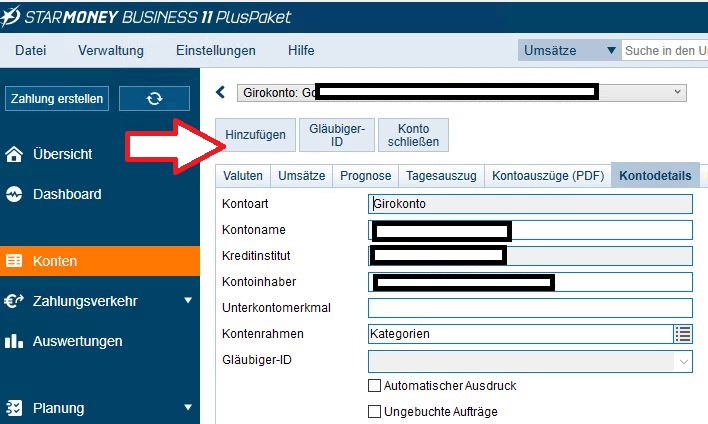Click the refresh sync icon button
The height and width of the screenshot is (424, 708).
click(154, 98)
